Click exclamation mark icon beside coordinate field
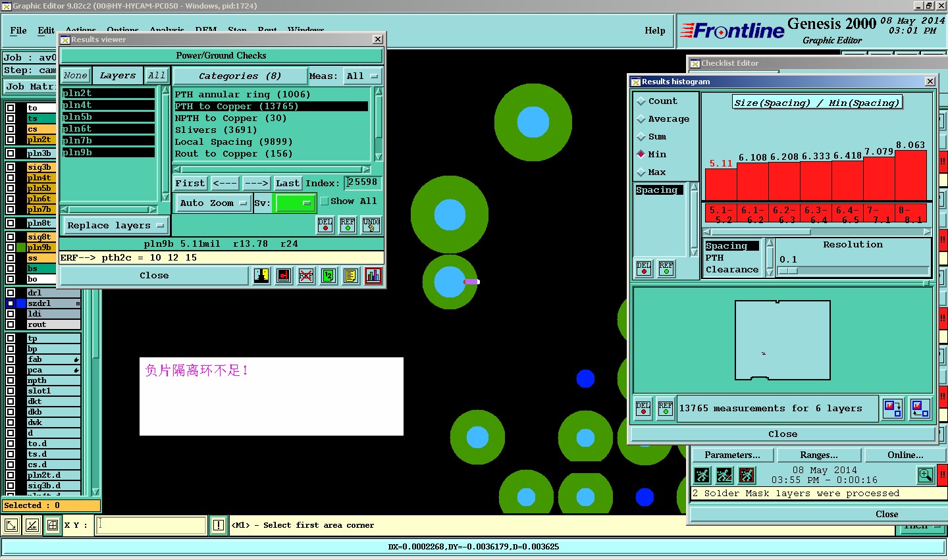Viewport: 948px width, 560px height. tap(219, 525)
